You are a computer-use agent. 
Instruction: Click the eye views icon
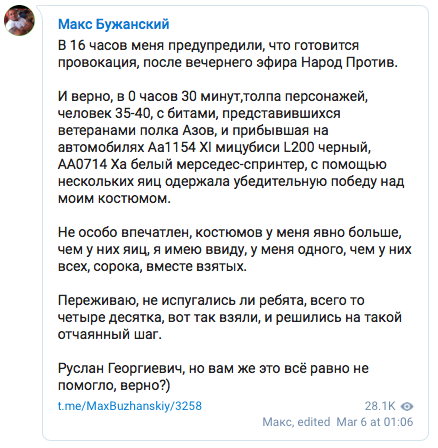coord(407,406)
